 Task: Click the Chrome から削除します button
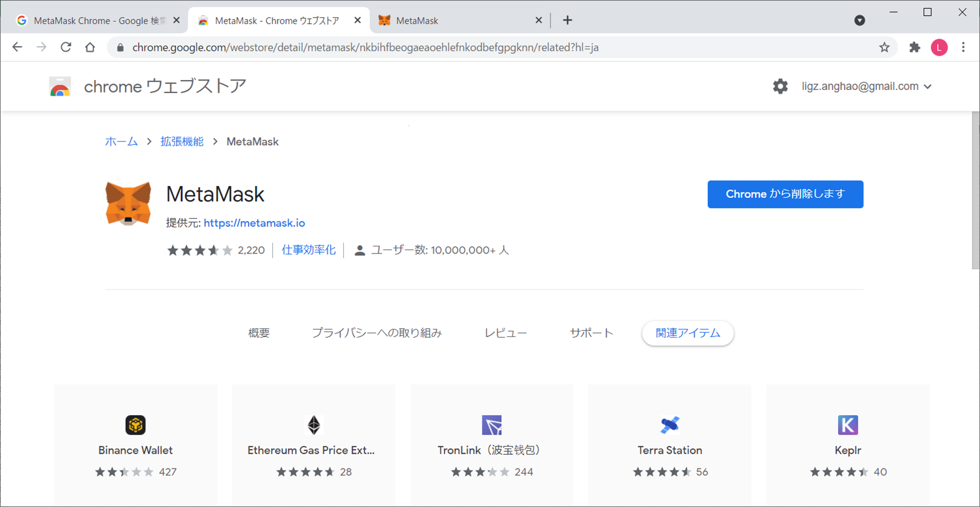(x=785, y=194)
